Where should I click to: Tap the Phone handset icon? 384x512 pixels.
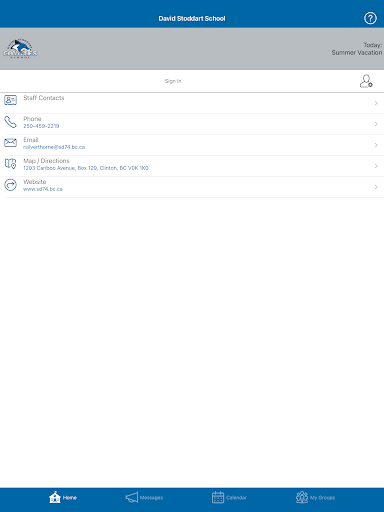click(x=10, y=122)
